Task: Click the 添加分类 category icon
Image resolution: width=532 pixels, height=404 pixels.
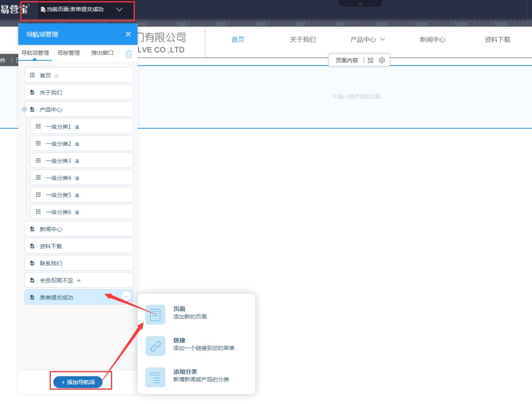Action: (x=155, y=377)
